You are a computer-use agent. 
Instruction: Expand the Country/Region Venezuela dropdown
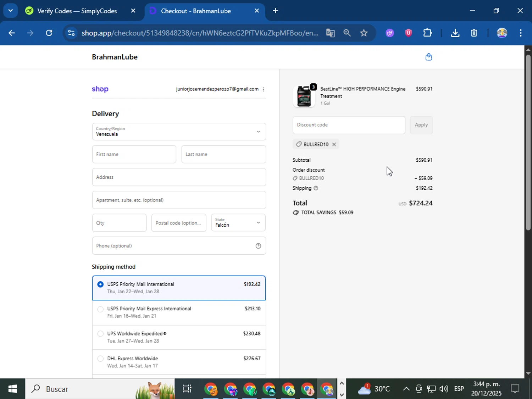pyautogui.click(x=179, y=132)
